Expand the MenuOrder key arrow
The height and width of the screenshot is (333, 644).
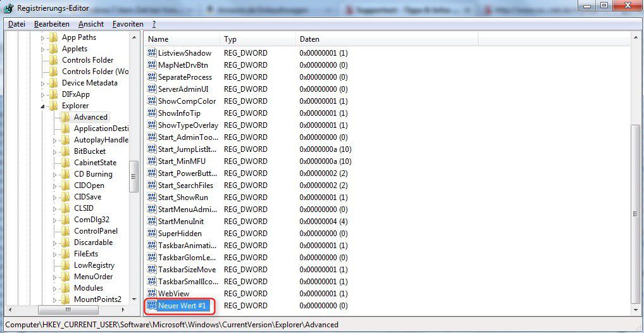click(x=55, y=277)
